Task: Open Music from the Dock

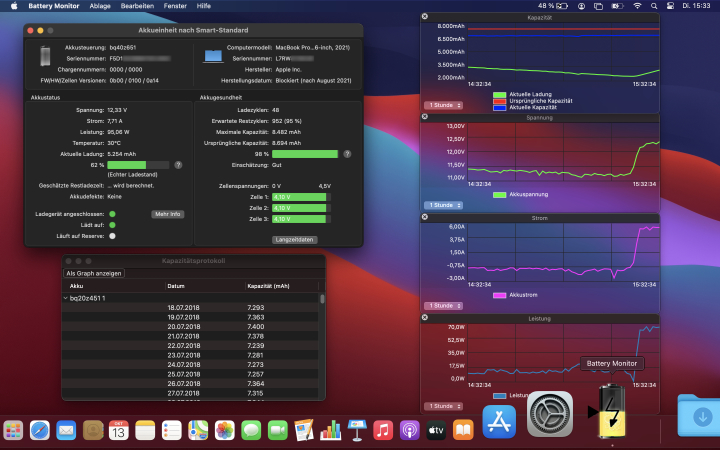Action: [x=383, y=431]
